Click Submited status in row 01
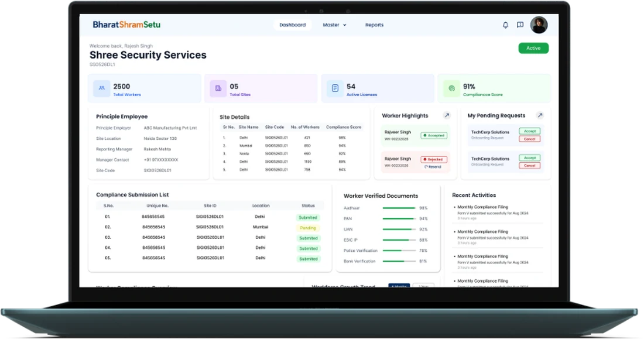The width and height of the screenshot is (644, 339). (x=308, y=217)
